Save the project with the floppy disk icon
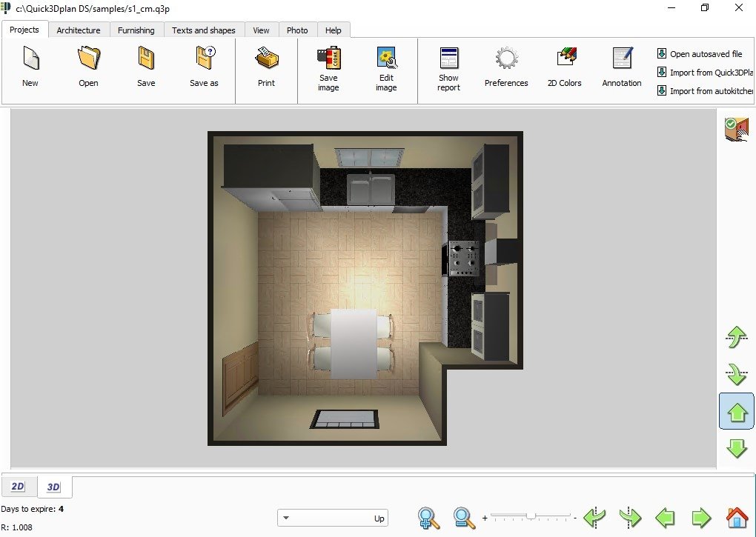 (x=146, y=67)
